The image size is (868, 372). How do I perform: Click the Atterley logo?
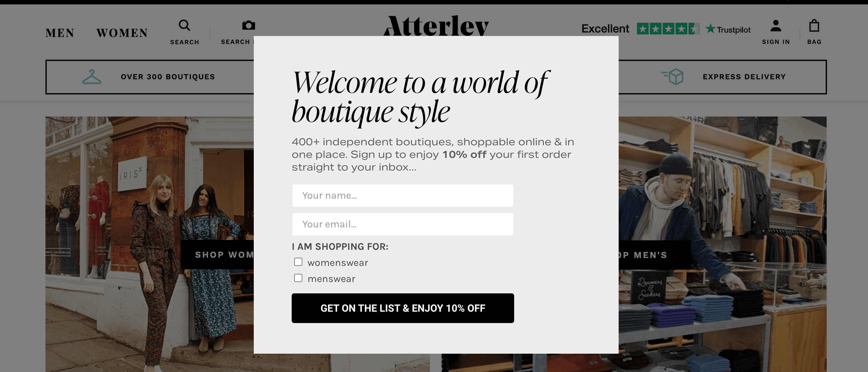pyautogui.click(x=436, y=26)
